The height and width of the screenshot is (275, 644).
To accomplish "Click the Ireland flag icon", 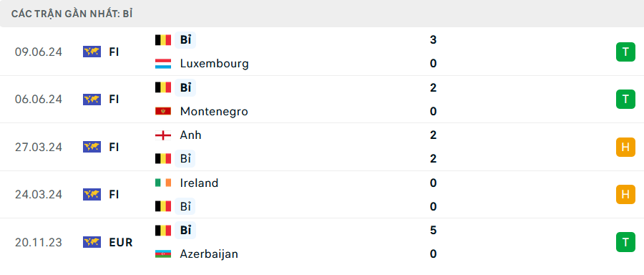I will pos(163,183).
